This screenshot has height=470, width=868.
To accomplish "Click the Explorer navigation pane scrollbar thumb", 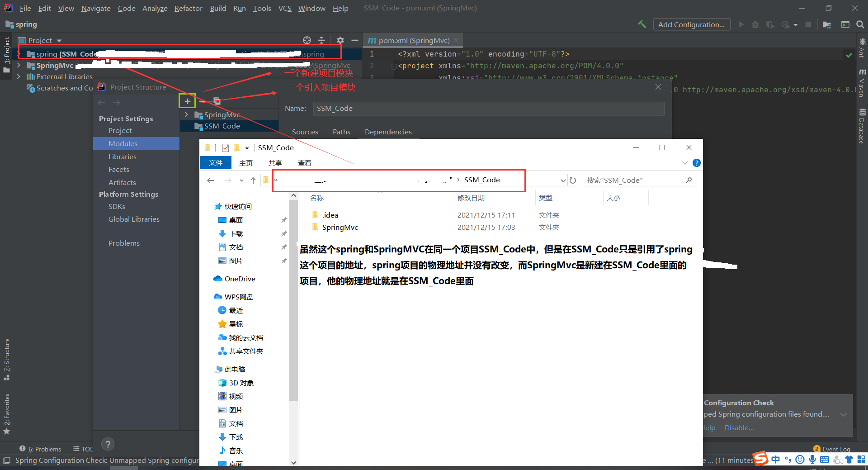I will pyautogui.click(x=294, y=301).
